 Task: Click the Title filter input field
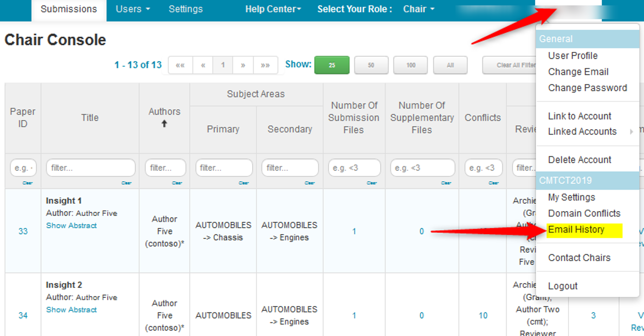point(90,168)
